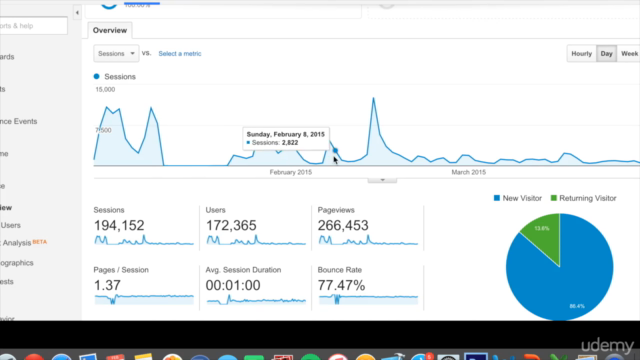Click the Bounce Rate value 77.47%

pos(341,285)
